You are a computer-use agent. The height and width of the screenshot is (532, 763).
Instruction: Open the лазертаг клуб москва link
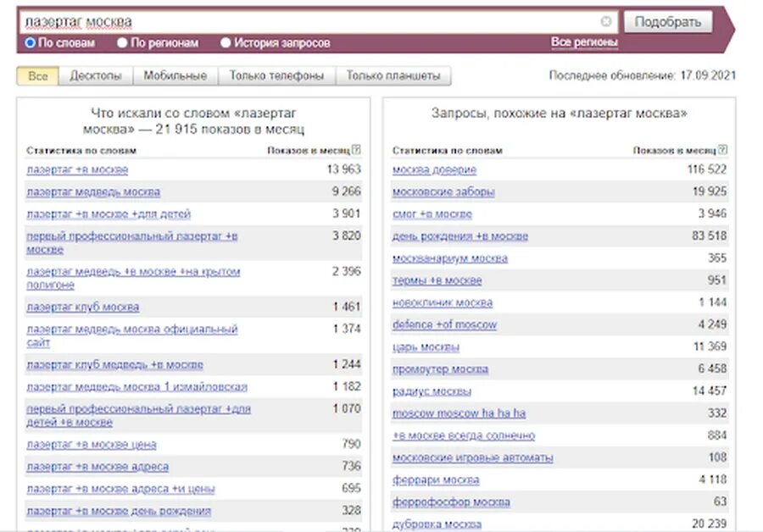[x=83, y=308]
